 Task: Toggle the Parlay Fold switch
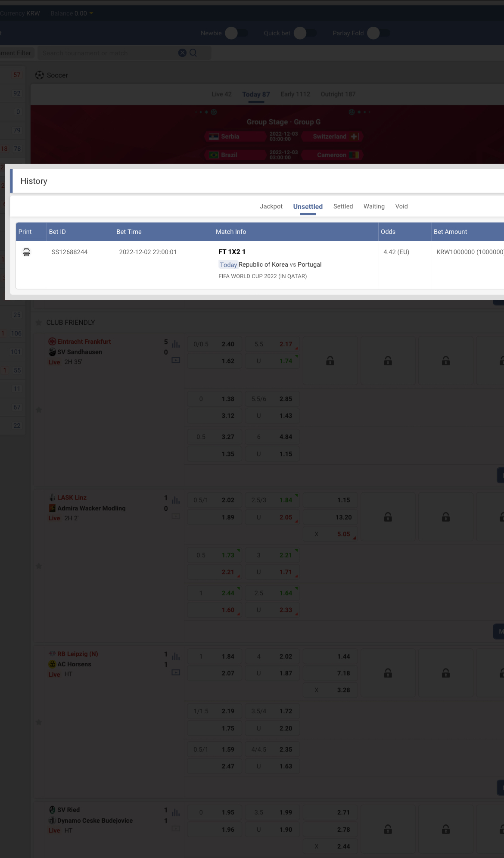pos(379,33)
